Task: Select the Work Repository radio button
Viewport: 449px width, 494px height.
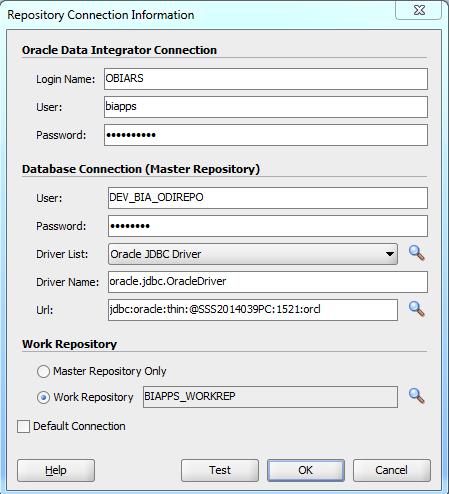Action: (x=43, y=397)
